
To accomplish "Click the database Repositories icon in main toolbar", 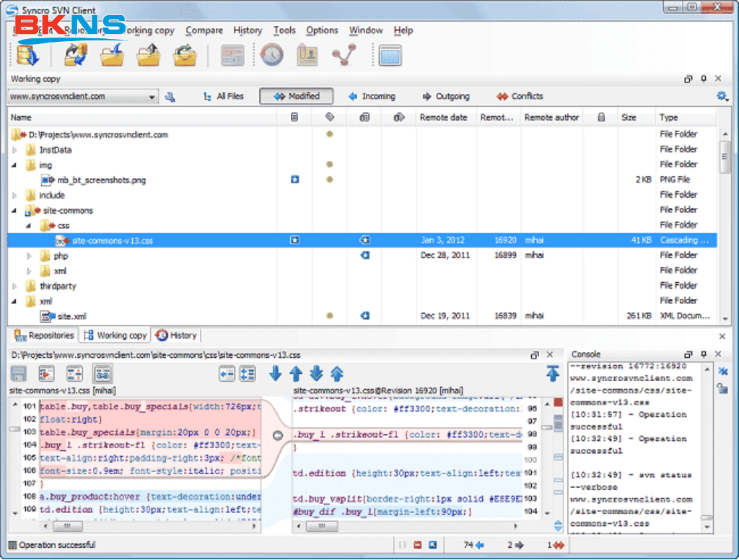I will coord(29,55).
